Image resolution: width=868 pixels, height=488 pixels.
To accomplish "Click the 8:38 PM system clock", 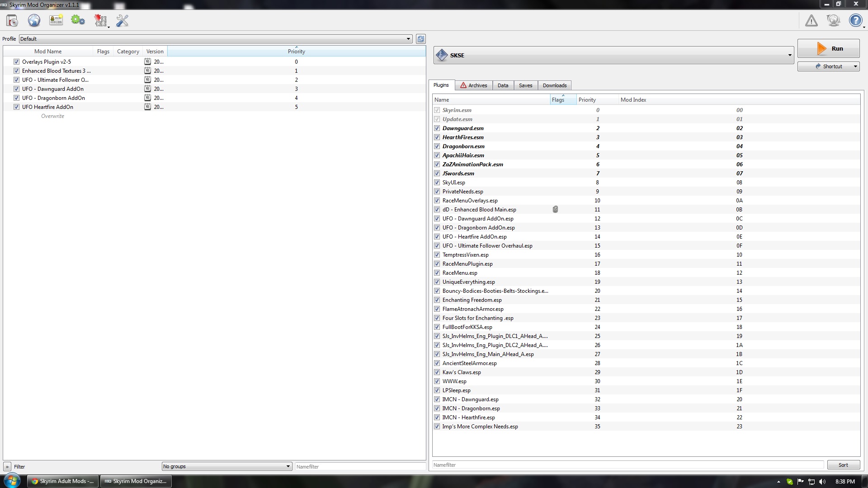I will [x=845, y=482].
